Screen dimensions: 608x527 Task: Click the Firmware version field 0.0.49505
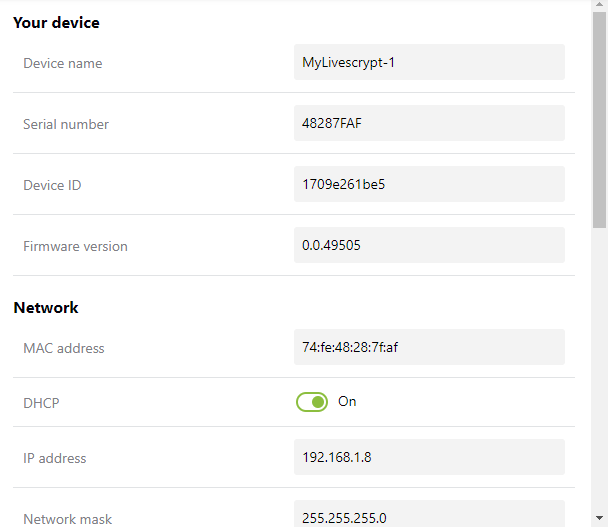point(429,245)
